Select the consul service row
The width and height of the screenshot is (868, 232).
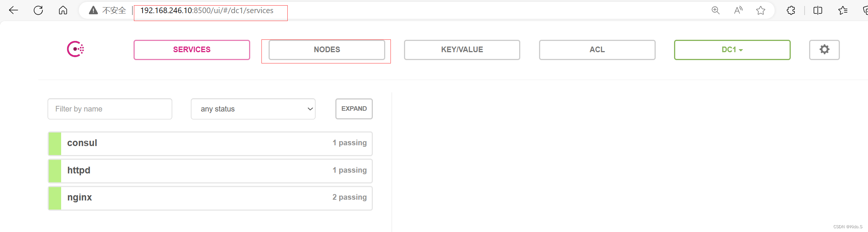click(x=210, y=143)
